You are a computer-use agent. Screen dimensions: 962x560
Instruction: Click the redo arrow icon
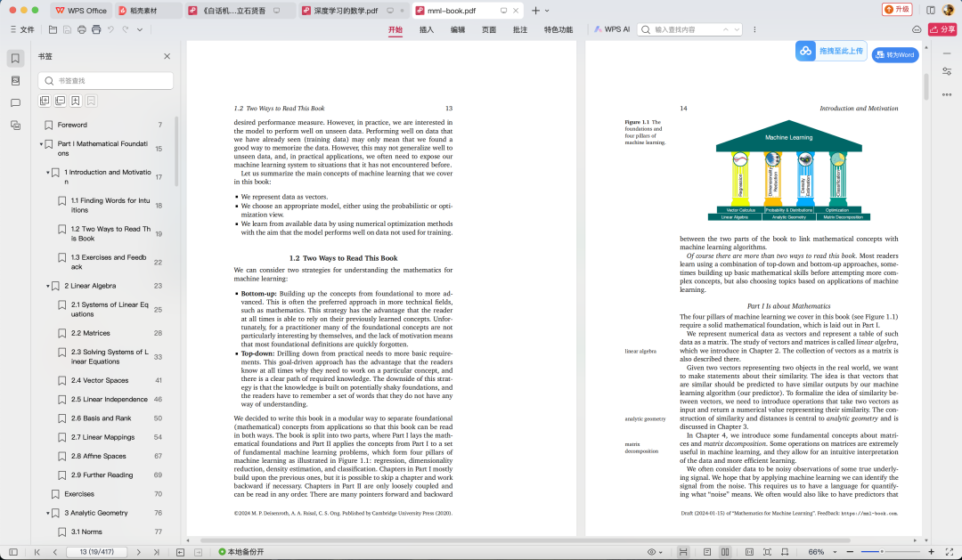(126, 29)
